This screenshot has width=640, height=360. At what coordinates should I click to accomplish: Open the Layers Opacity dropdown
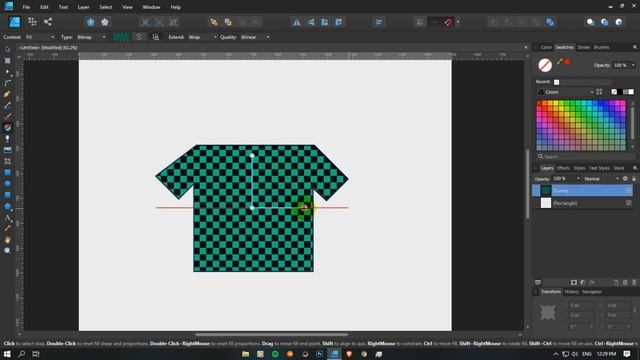pyautogui.click(x=578, y=179)
